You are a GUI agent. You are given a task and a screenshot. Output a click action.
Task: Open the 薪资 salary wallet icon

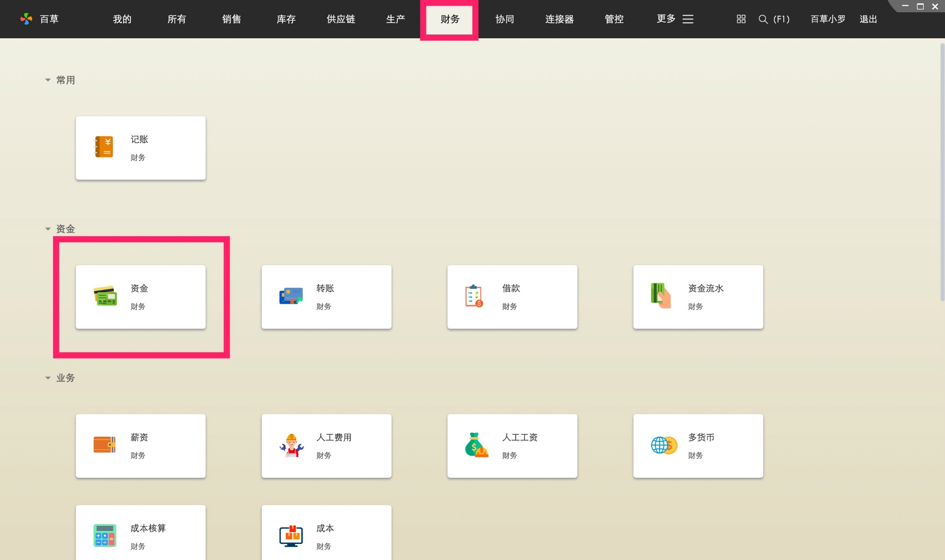tap(104, 445)
